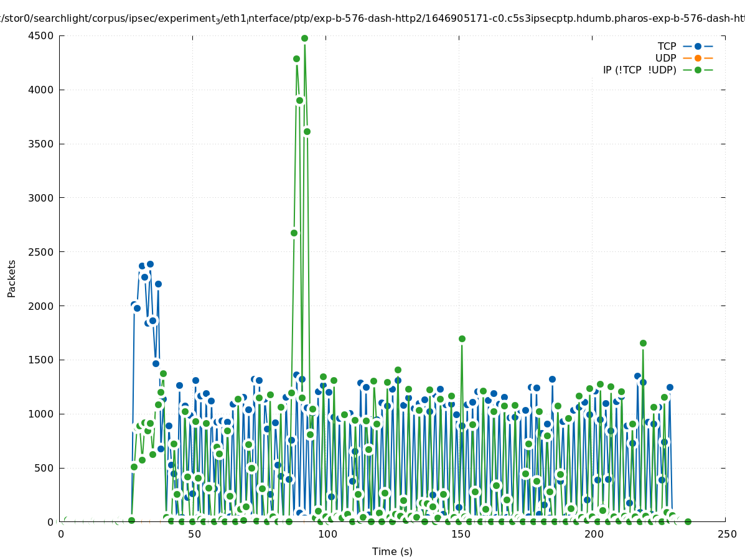The height and width of the screenshot is (560, 745).
Task: Click the orange UDP legend marker
Action: pyautogui.click(x=698, y=58)
